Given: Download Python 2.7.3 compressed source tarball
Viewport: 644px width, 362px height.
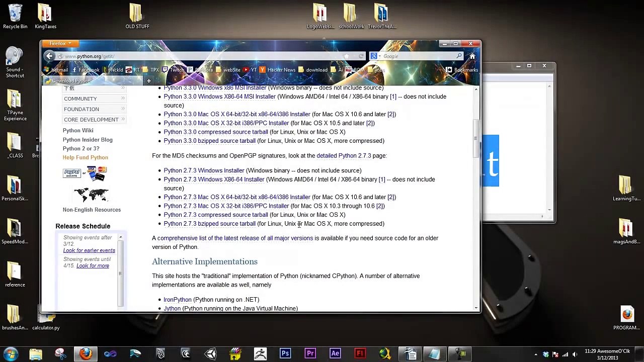Looking at the screenshot, I should tap(216, 215).
